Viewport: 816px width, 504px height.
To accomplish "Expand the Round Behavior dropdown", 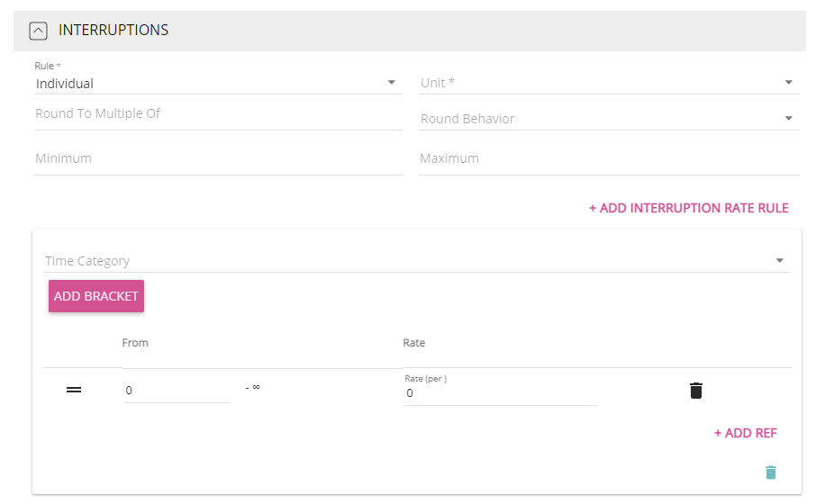I will coord(608,119).
